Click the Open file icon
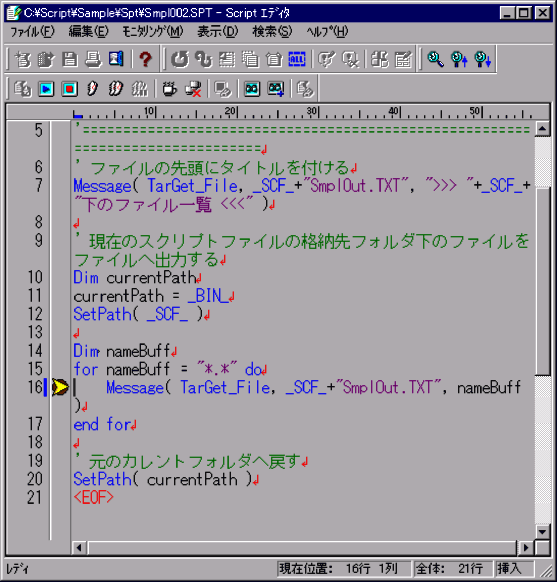This screenshot has height=582, width=557. click(46, 59)
